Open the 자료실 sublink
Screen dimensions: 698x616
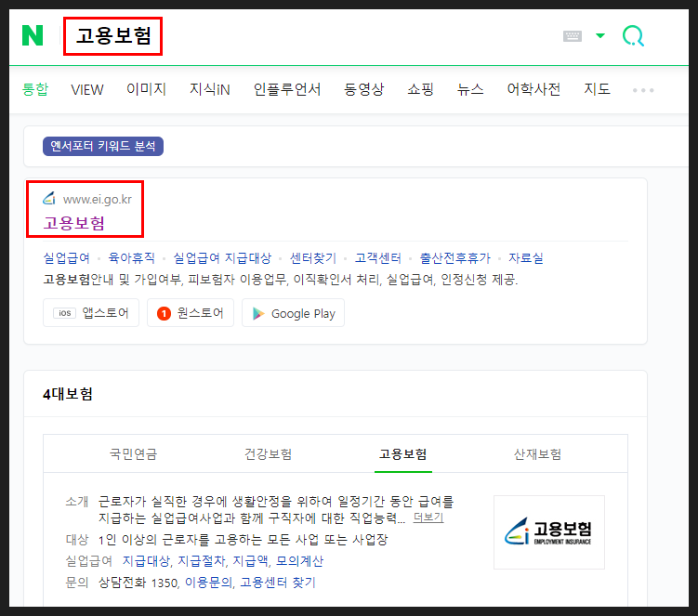(x=526, y=258)
